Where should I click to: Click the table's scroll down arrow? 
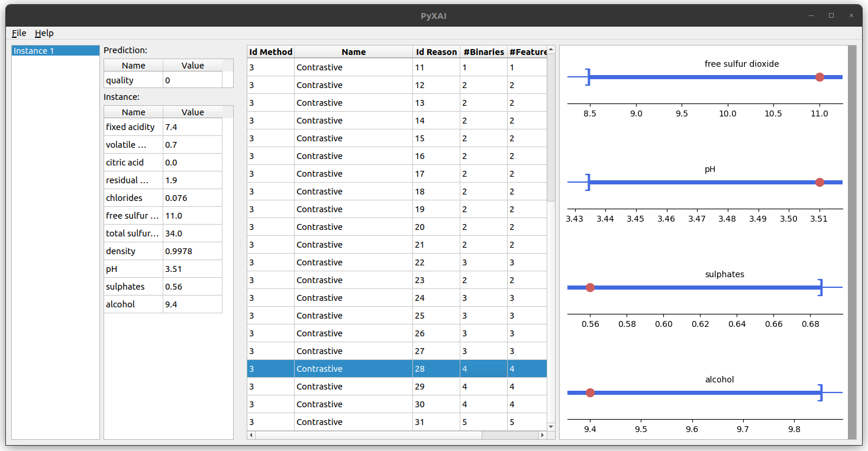point(551,426)
